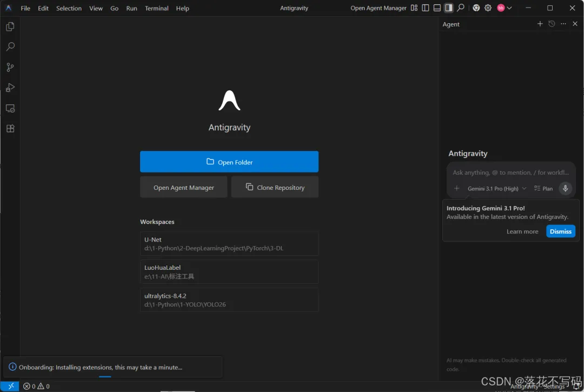
Task: Open the File menu
Action: point(25,8)
